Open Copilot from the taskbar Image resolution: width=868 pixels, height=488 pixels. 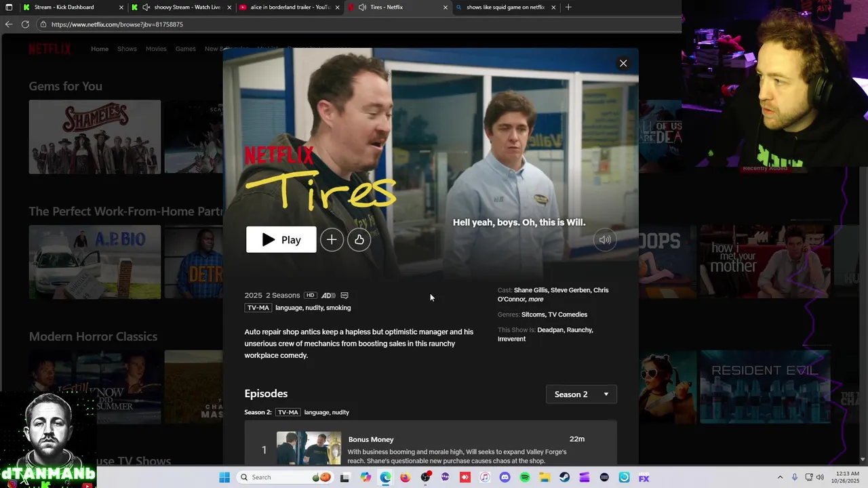click(x=366, y=477)
